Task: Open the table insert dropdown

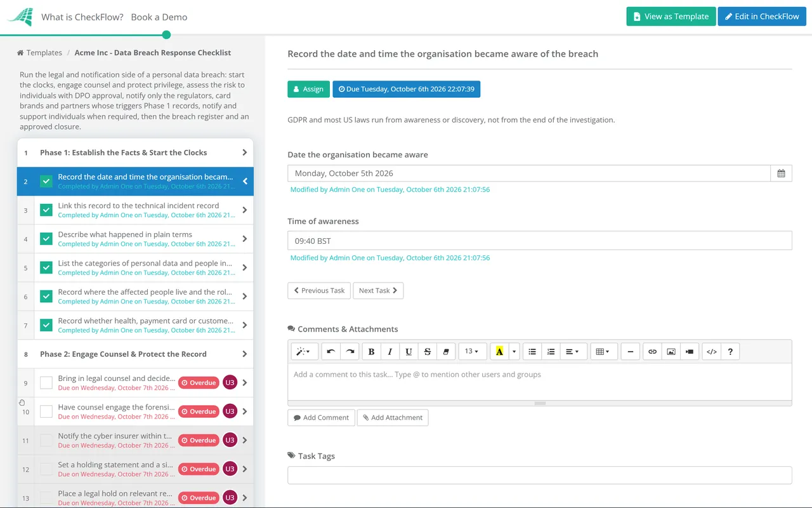Action: pyautogui.click(x=603, y=352)
